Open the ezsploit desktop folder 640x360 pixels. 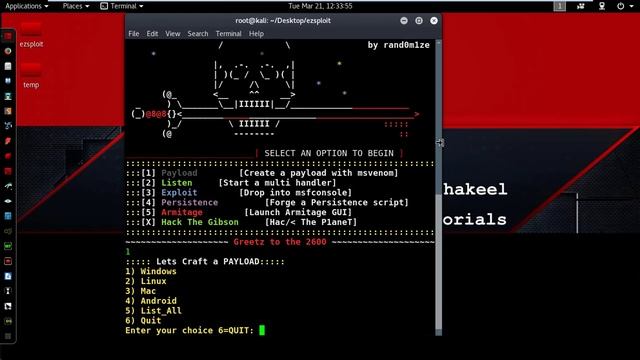coord(31,35)
